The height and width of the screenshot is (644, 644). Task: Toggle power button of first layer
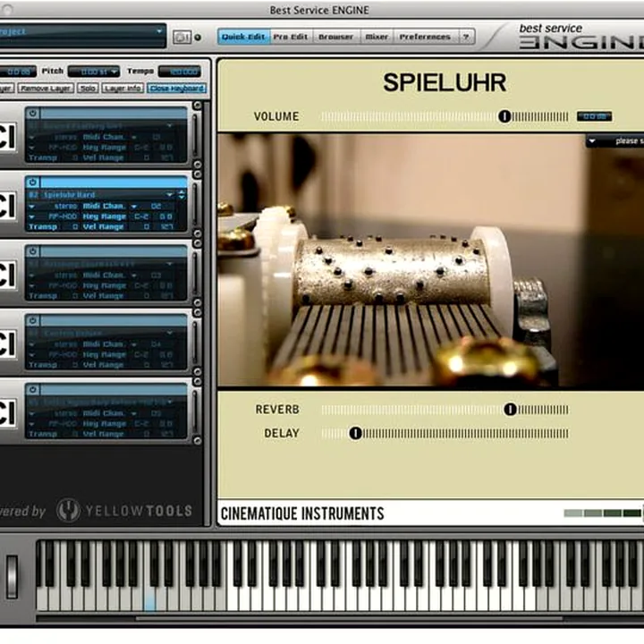(x=33, y=113)
